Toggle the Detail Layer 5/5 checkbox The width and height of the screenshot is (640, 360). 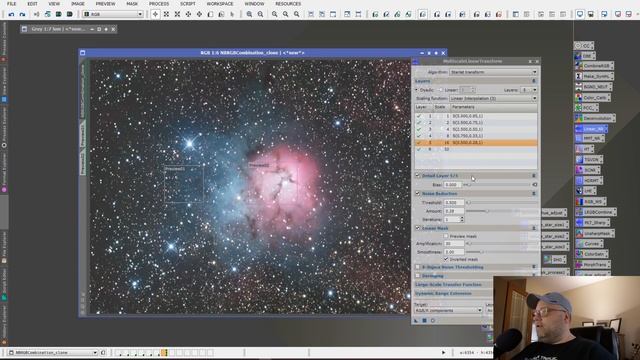coord(418,176)
